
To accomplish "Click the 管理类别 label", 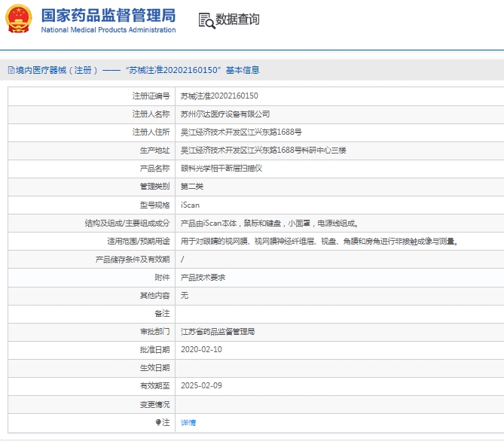I will click(154, 187).
